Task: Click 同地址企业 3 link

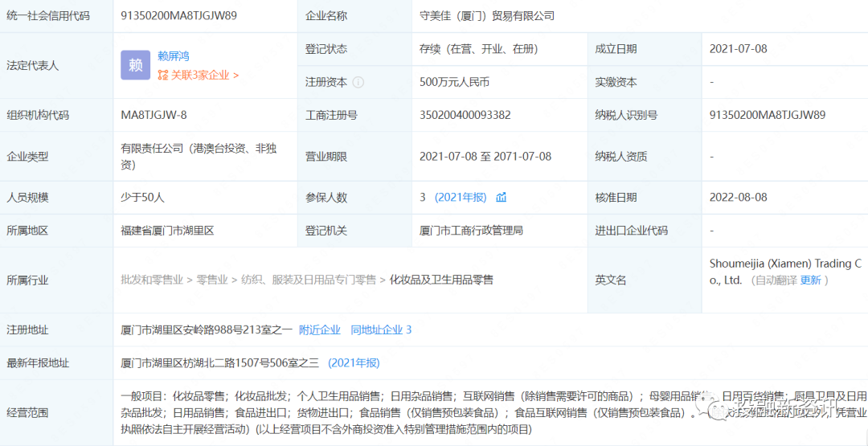Action: tap(381, 329)
